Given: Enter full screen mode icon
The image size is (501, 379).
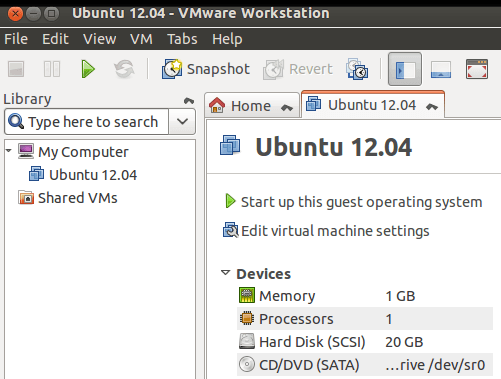Looking at the screenshot, I should click(477, 69).
